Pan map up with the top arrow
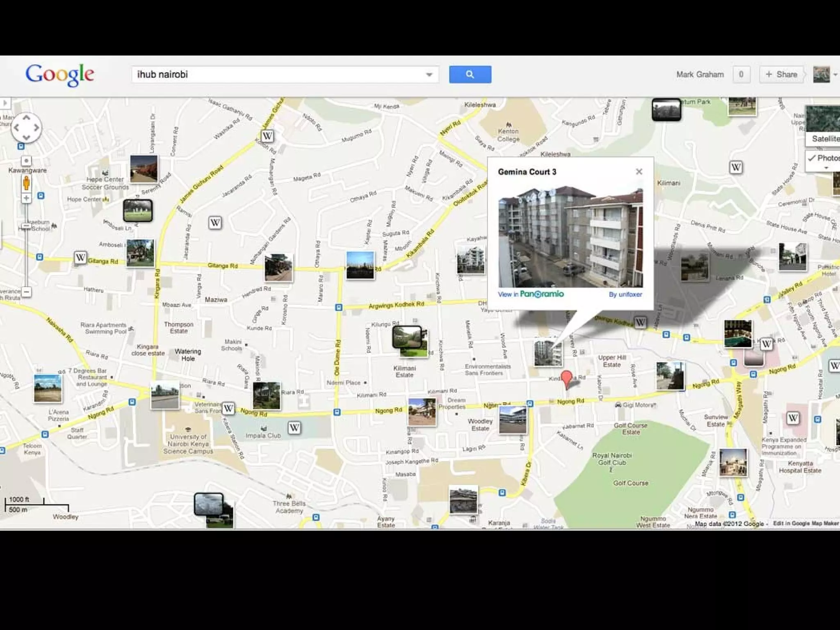840x630 pixels. (26, 118)
